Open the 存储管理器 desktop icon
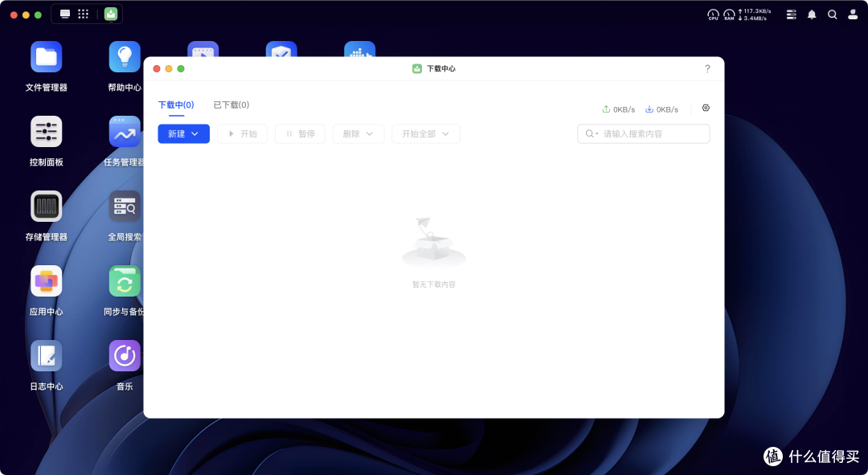Screen dimensions: 868x475 (46, 207)
